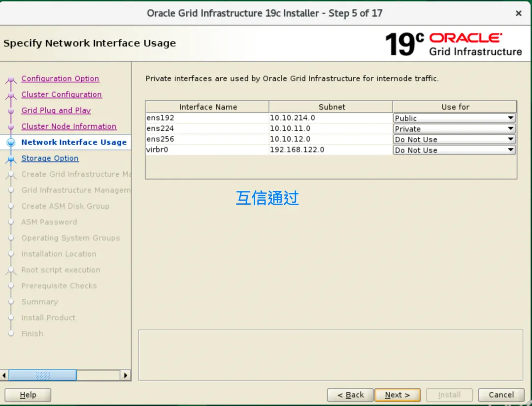The height and width of the screenshot is (406, 532).
Task: Click the Configuration Option step marker icon
Action: (11, 80)
